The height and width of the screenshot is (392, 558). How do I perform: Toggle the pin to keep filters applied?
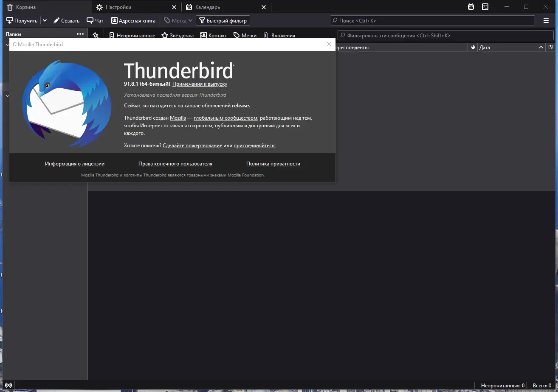tap(96, 35)
